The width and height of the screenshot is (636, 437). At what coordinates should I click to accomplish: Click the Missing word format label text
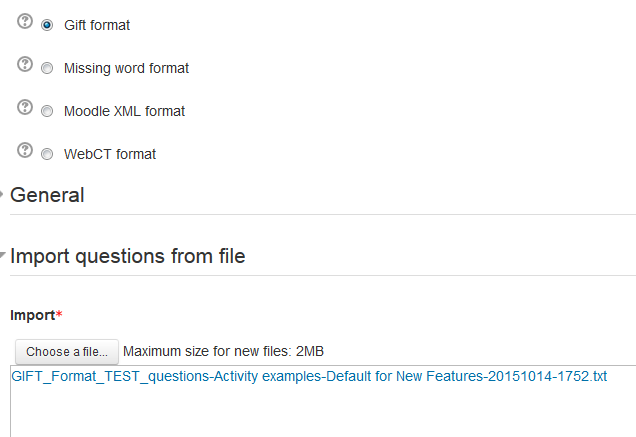click(127, 68)
